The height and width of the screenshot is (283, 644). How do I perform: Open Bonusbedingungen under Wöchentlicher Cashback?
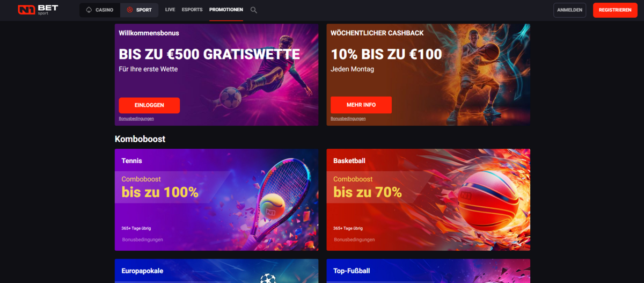click(348, 119)
